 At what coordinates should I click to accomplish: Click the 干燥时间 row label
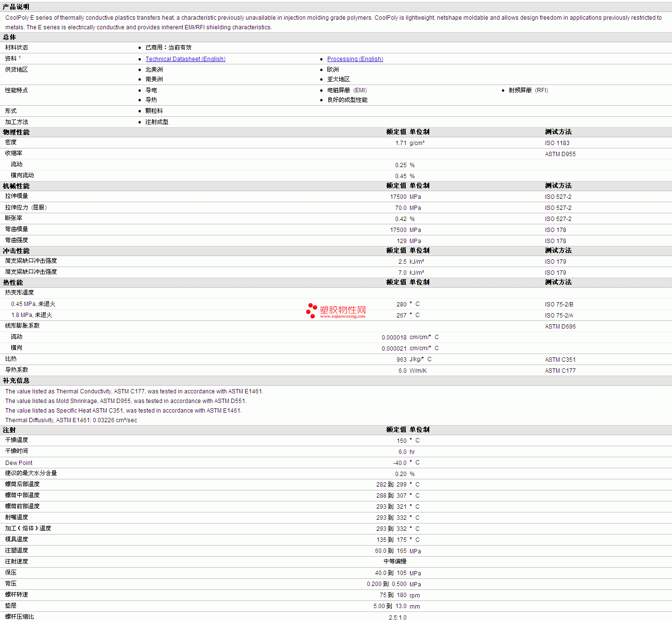pyautogui.click(x=17, y=451)
